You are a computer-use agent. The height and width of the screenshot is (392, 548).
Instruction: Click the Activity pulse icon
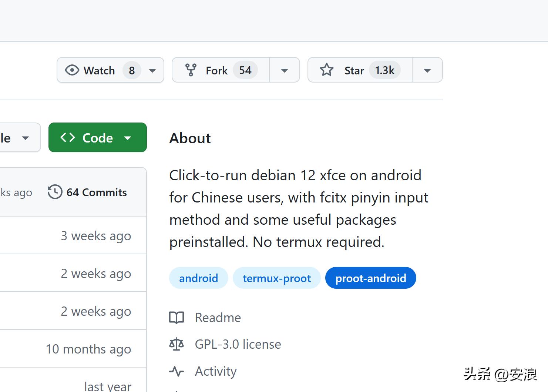(x=176, y=371)
